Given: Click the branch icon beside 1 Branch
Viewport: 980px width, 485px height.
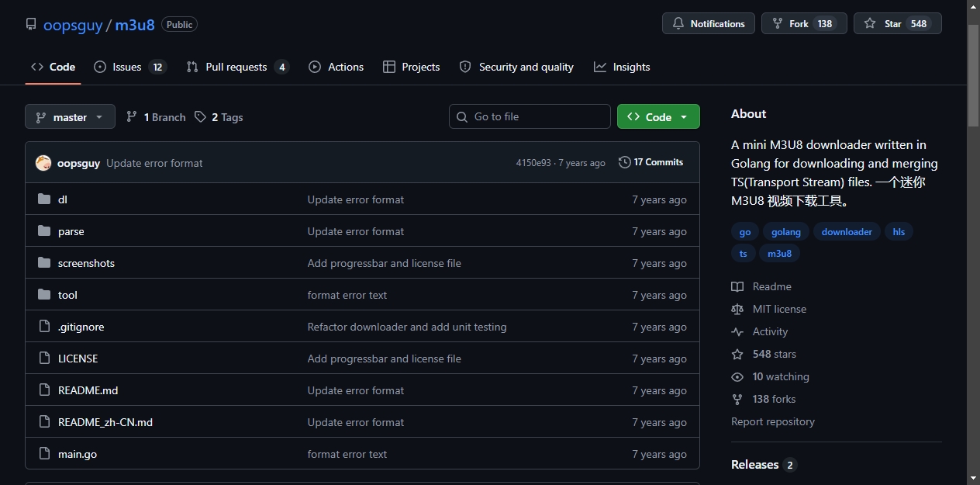Looking at the screenshot, I should (132, 117).
